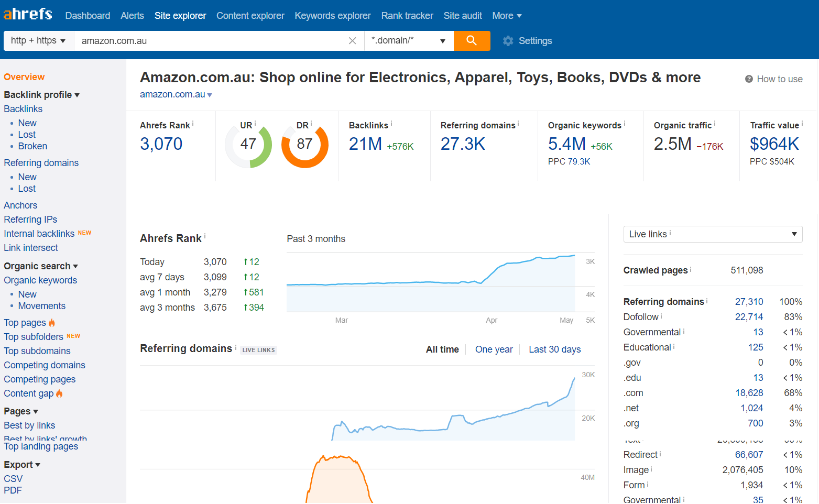Export the report as CSV
The image size is (819, 504).
(x=13, y=479)
